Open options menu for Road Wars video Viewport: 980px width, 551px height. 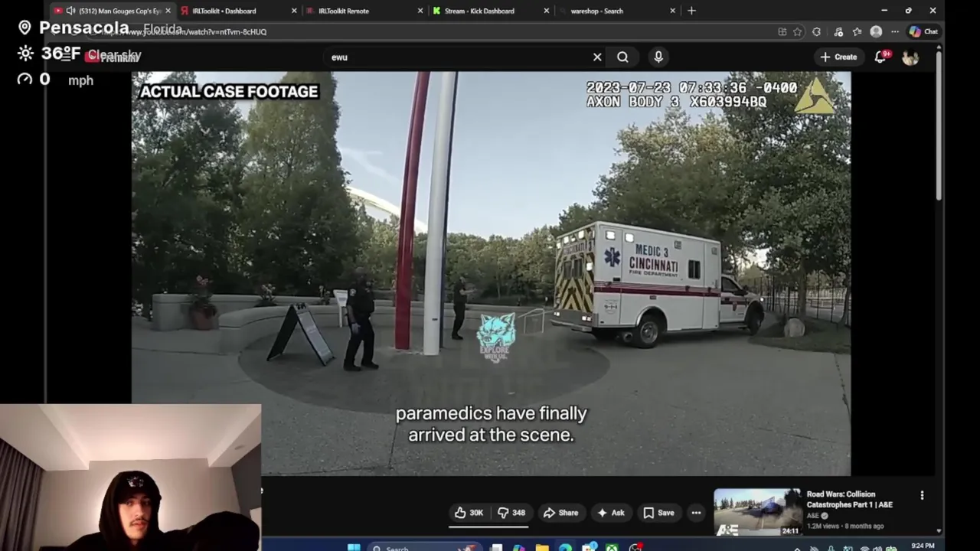coord(922,495)
